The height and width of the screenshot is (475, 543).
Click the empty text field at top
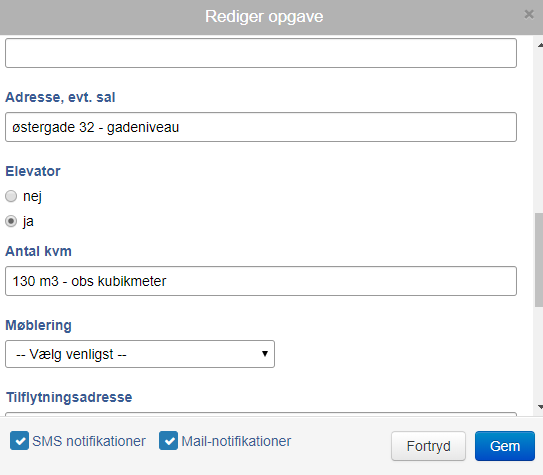[x=261, y=53]
